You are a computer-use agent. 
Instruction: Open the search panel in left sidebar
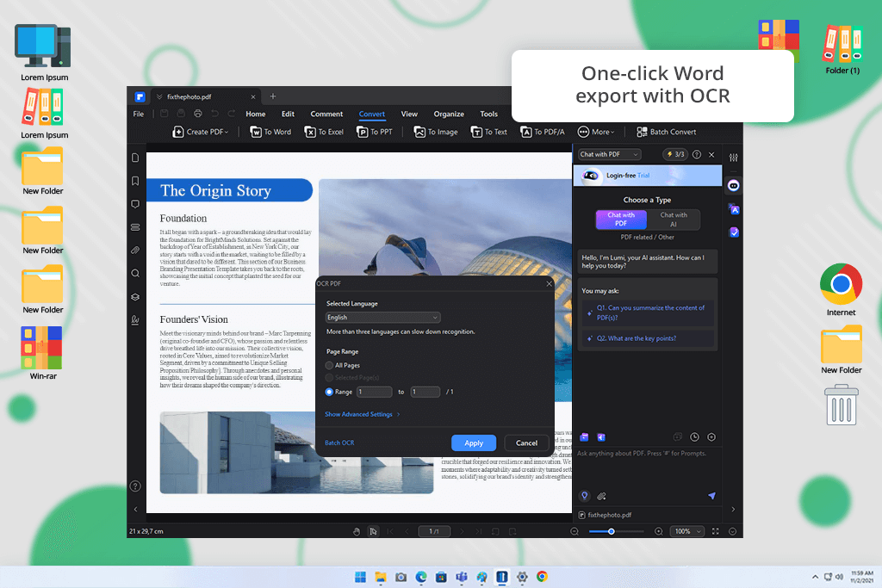(135, 274)
